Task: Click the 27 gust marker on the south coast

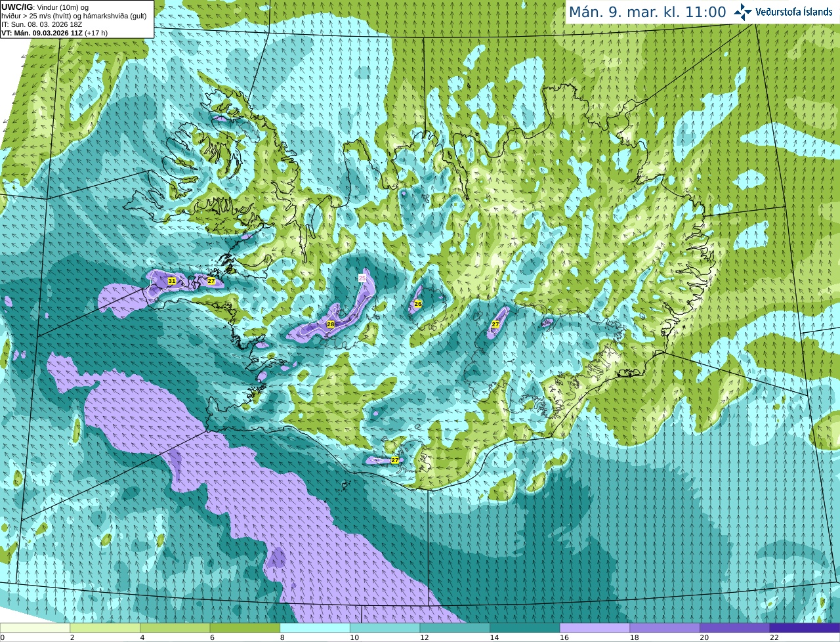Action: click(395, 460)
